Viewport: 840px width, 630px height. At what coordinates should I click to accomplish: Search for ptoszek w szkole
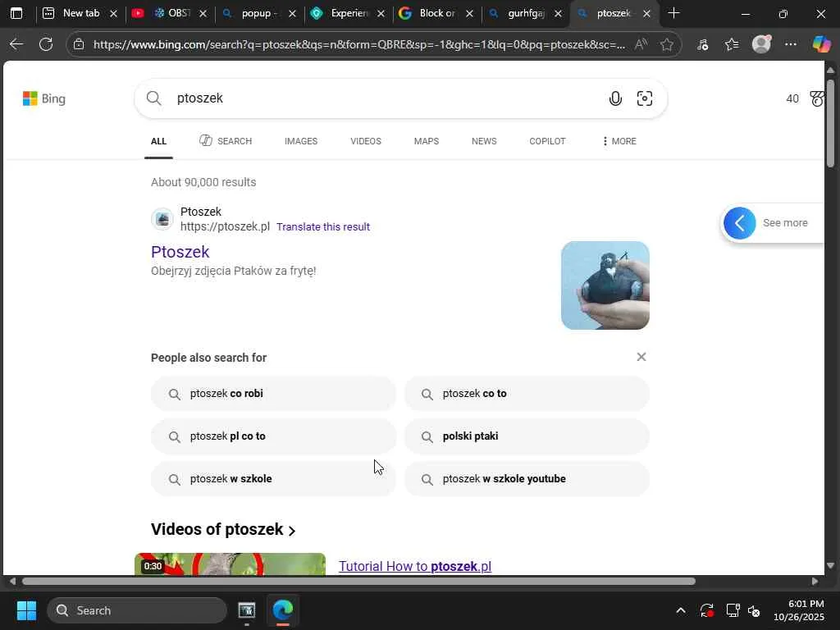click(274, 479)
